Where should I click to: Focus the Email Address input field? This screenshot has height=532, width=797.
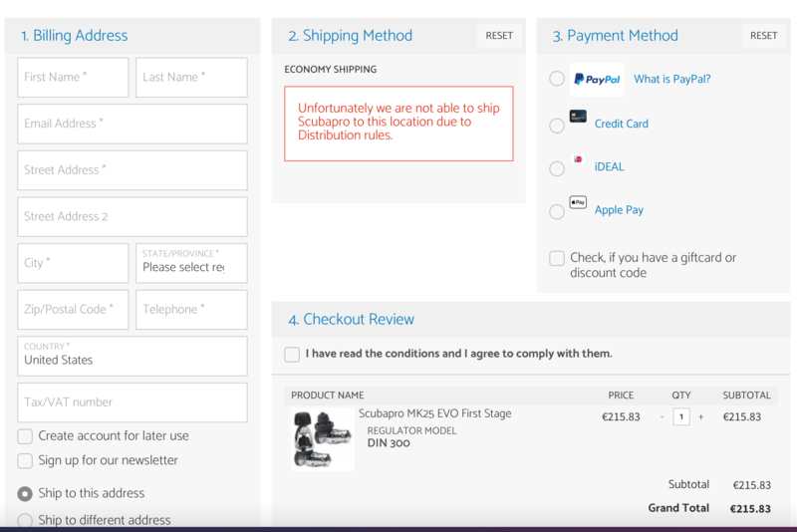pos(133,124)
